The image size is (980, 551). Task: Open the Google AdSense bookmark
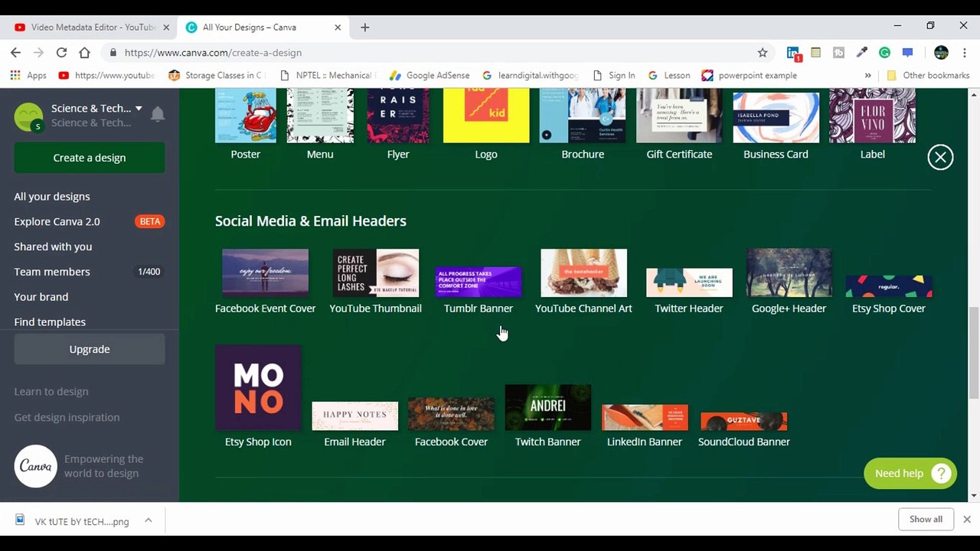tap(430, 76)
